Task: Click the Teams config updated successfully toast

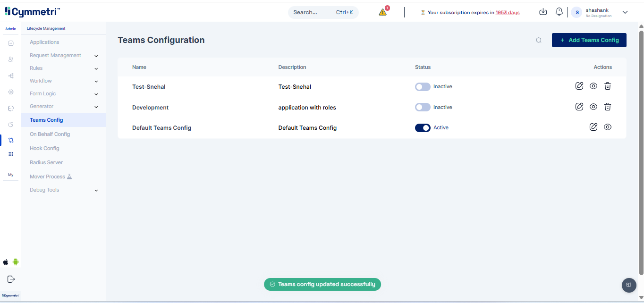Action: tap(322, 284)
